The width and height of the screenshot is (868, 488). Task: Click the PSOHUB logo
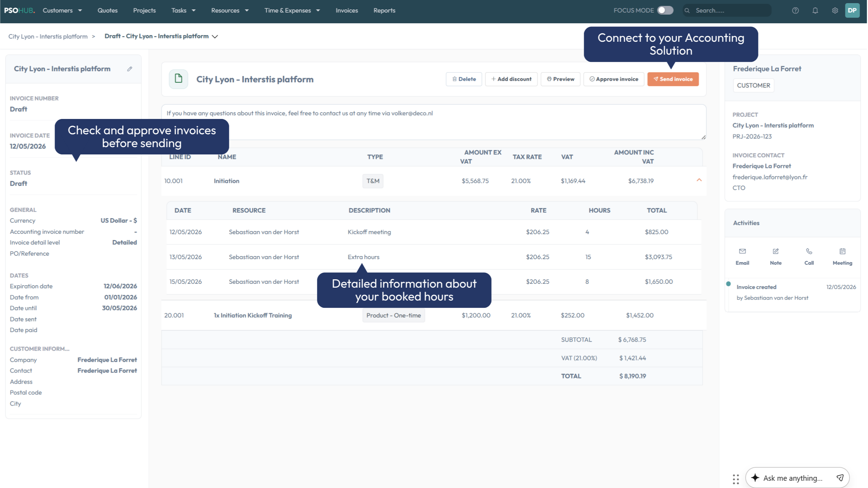[x=19, y=10]
